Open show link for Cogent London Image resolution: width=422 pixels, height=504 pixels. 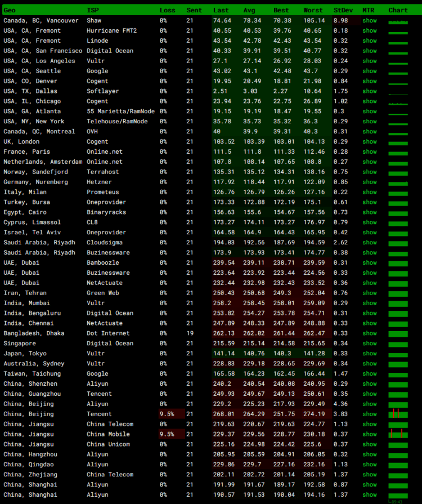[x=369, y=142]
